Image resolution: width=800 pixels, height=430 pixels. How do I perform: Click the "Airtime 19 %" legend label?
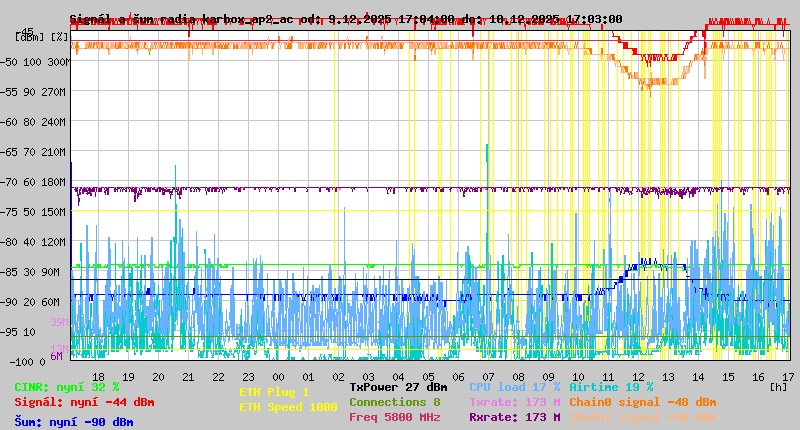611,387
